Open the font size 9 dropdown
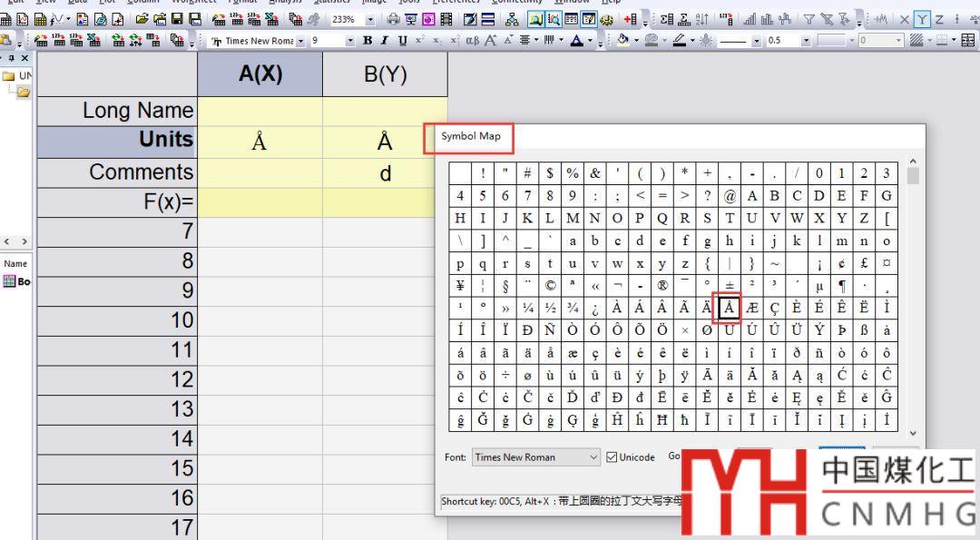 pos(350,41)
